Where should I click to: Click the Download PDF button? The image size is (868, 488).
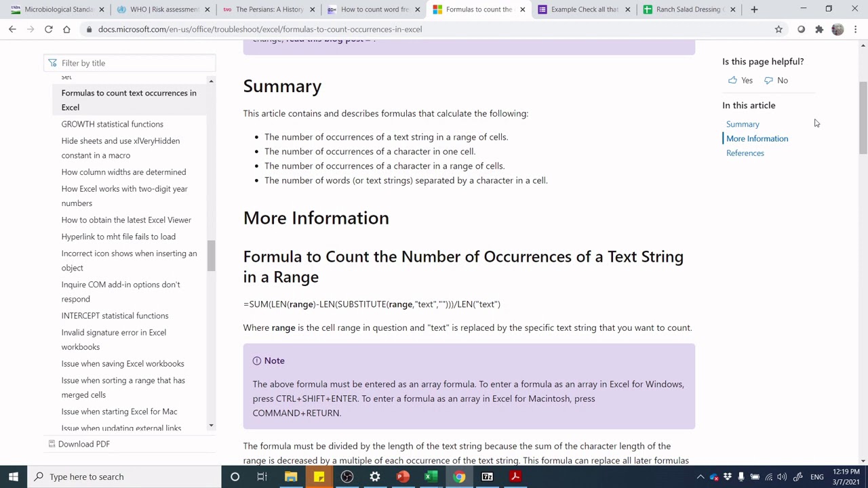79,444
